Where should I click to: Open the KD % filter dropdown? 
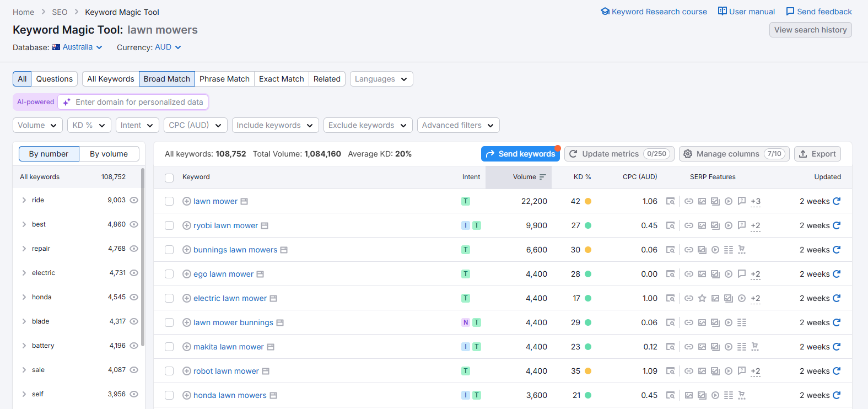click(89, 125)
